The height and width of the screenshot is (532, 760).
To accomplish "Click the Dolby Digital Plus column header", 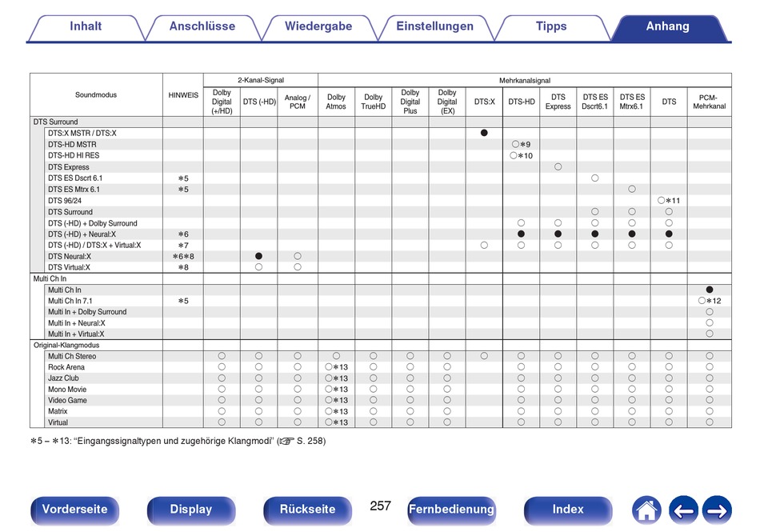I will point(410,102).
